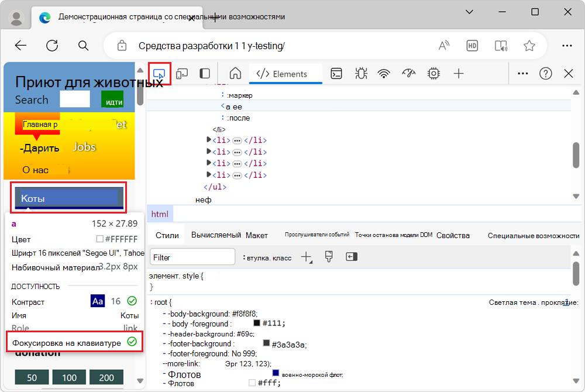The image size is (585, 392).
Task: Click the идти search button
Action: (x=112, y=99)
